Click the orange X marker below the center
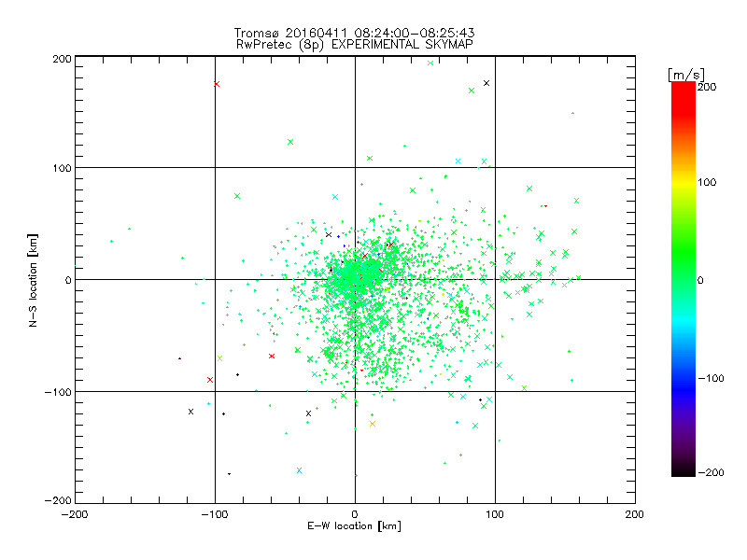The height and width of the screenshot is (560, 747). 373,424
